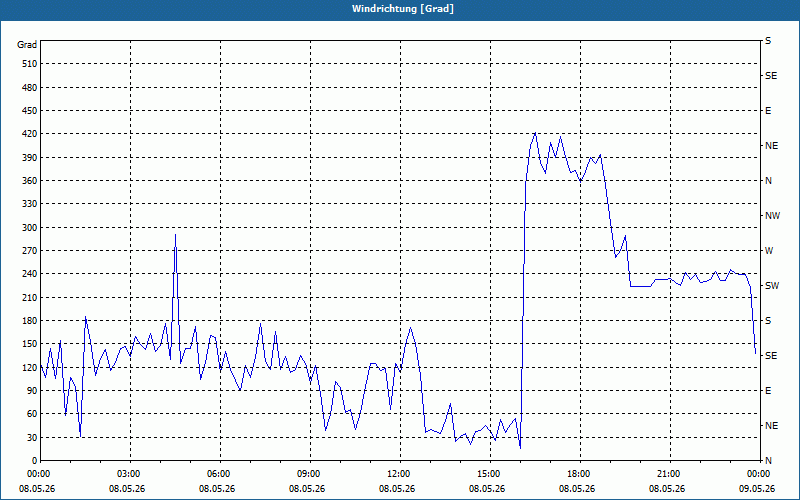Click the 270 y-axis label
The image size is (800, 500).
click(30, 251)
